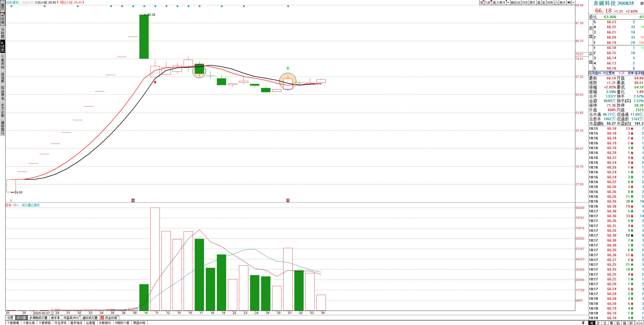Toggle the 窗 window button
Viewport: 644px width, 325px height.
coord(544,3)
